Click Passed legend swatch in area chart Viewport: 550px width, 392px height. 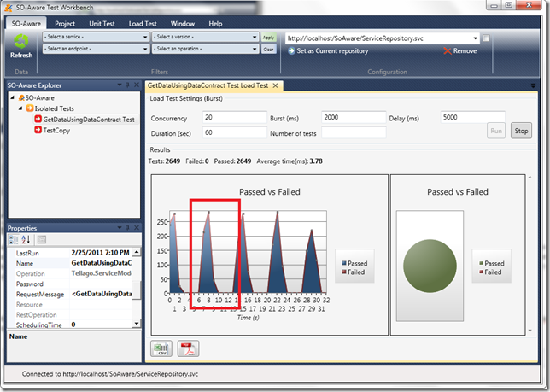click(x=344, y=263)
